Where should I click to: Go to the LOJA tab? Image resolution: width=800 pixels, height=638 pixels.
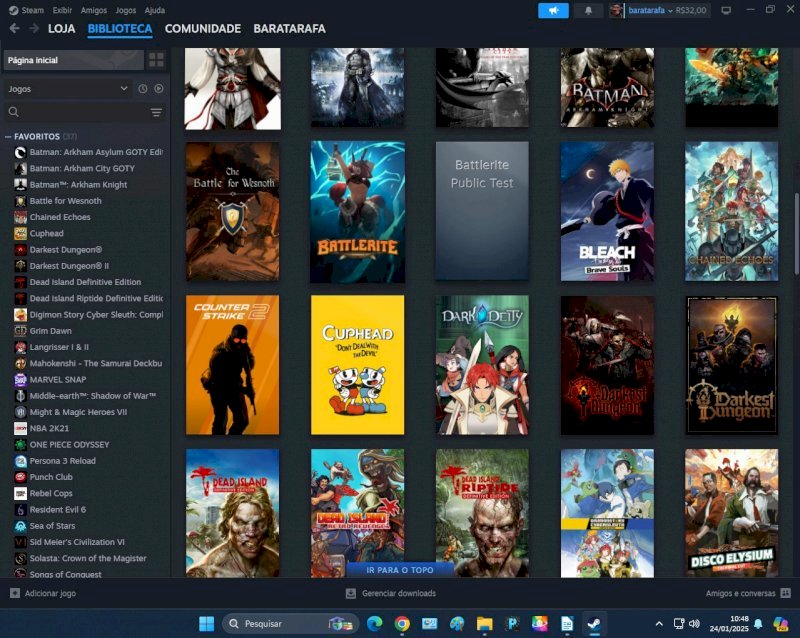(x=62, y=29)
